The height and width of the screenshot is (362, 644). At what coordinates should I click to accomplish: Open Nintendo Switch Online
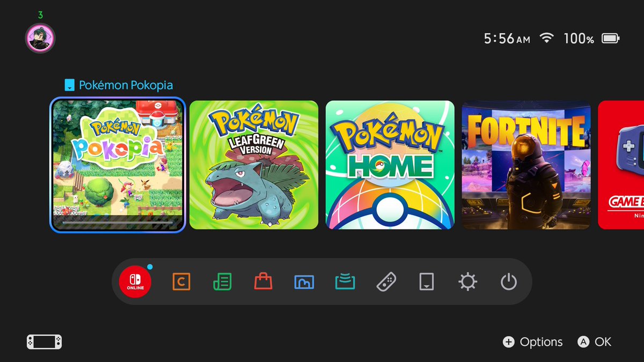pos(135,282)
